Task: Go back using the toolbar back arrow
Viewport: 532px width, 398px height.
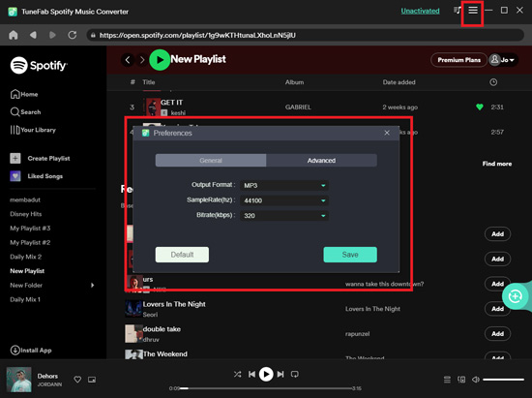Action: [x=33, y=35]
